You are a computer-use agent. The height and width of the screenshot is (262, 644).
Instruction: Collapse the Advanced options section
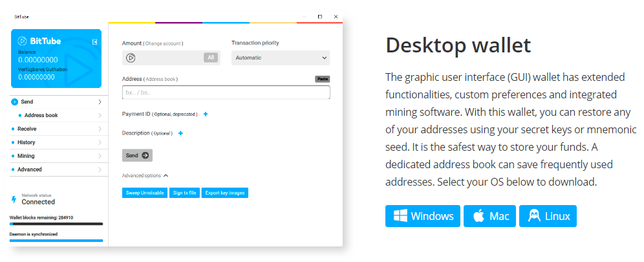tap(145, 175)
